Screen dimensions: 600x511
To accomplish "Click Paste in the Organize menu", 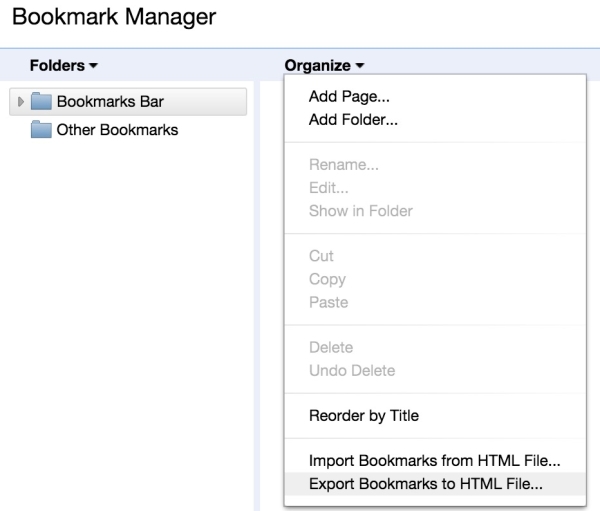I will (328, 302).
